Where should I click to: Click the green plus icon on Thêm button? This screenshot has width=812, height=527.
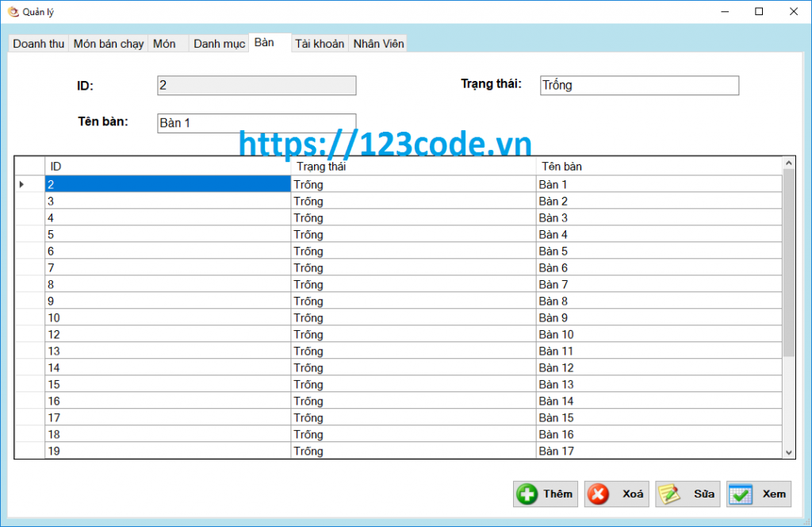[x=527, y=494]
